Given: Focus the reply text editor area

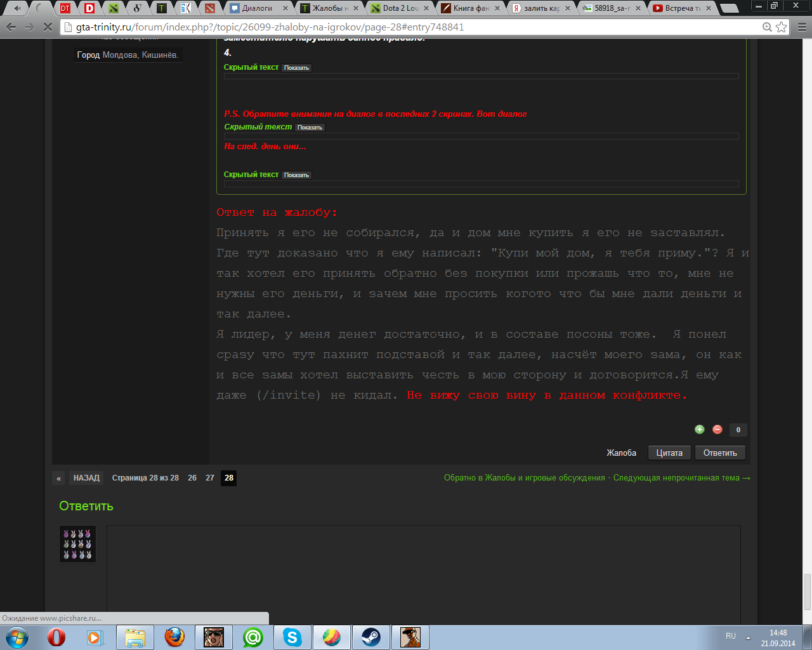Looking at the screenshot, I should point(423,574).
